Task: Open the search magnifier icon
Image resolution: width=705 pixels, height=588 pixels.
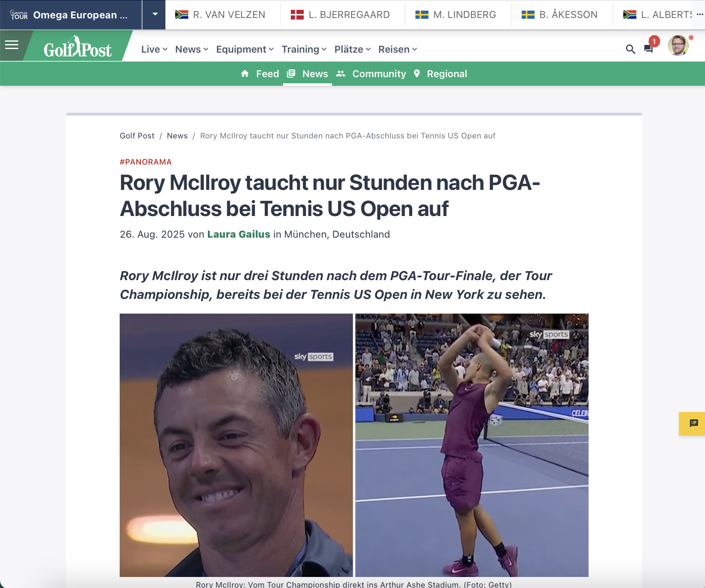Action: click(630, 49)
